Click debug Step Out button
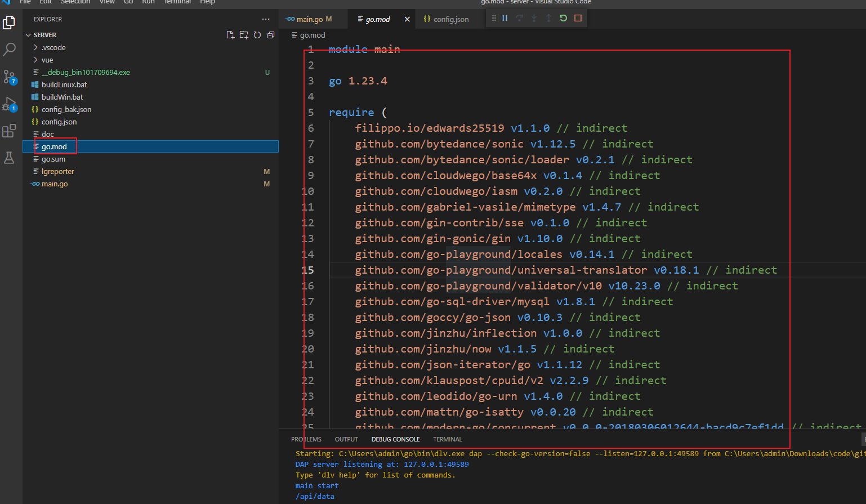 click(549, 18)
